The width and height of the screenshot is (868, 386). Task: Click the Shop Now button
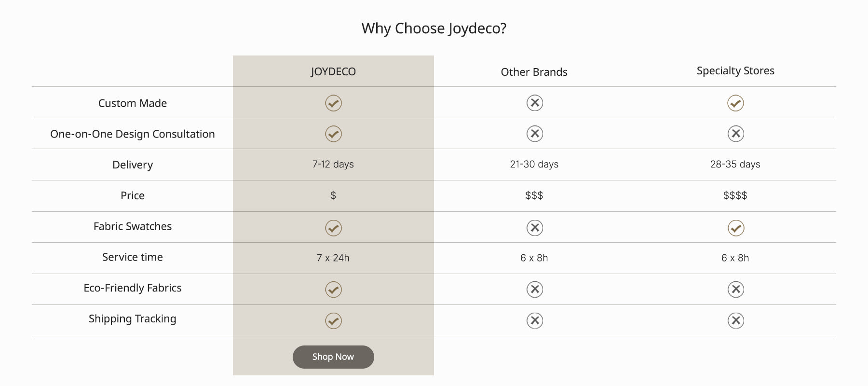(x=333, y=357)
